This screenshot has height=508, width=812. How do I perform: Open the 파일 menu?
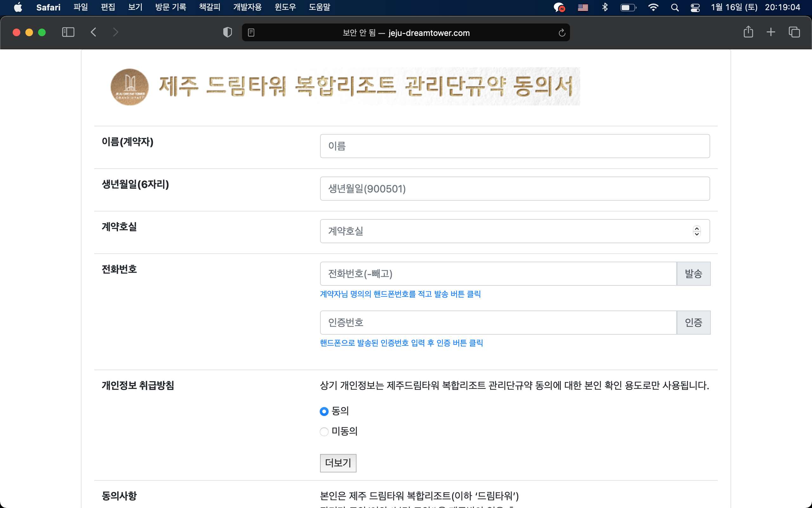click(x=81, y=7)
